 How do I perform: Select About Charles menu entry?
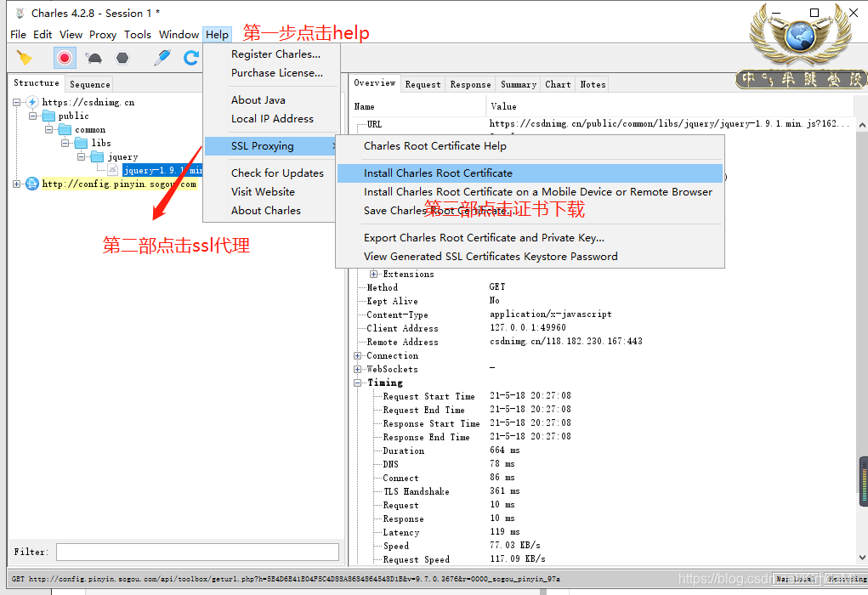pos(266,210)
